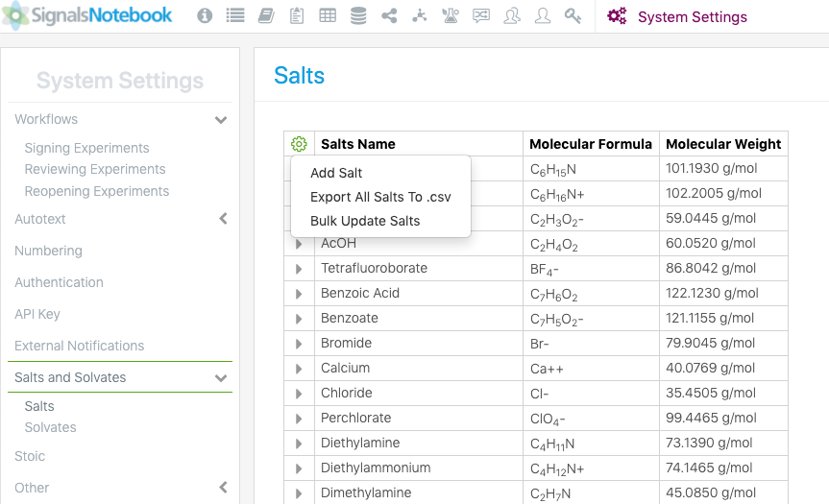
Task: Select the database stack icon
Action: pyautogui.click(x=358, y=15)
